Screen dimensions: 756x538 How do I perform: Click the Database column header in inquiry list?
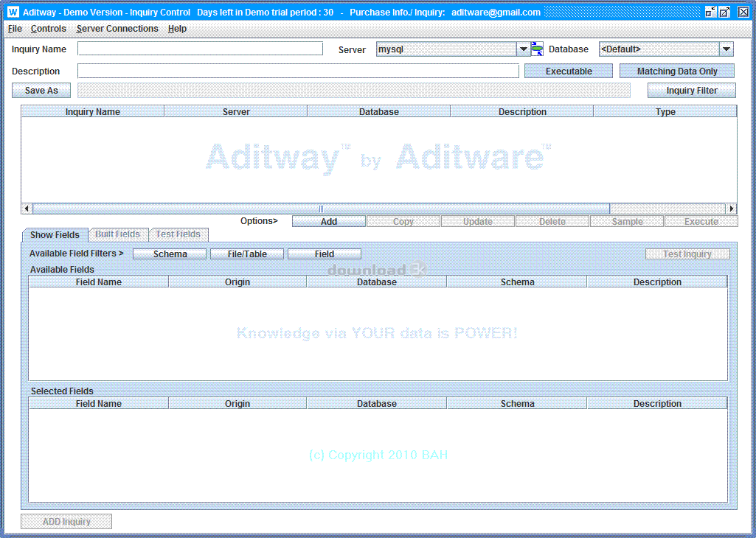pyautogui.click(x=379, y=112)
